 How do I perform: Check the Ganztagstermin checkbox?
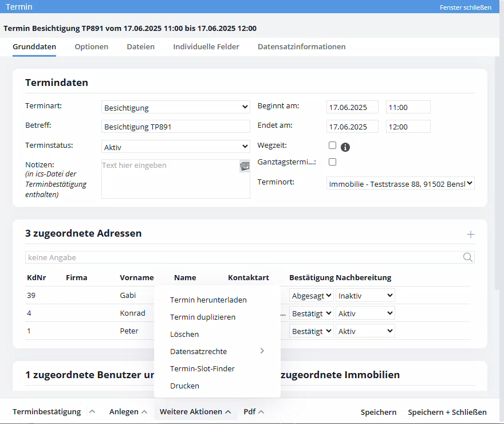pos(332,162)
